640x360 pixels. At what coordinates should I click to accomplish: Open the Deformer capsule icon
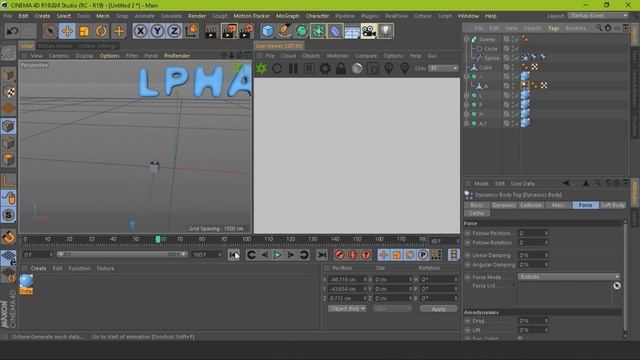[x=335, y=31]
